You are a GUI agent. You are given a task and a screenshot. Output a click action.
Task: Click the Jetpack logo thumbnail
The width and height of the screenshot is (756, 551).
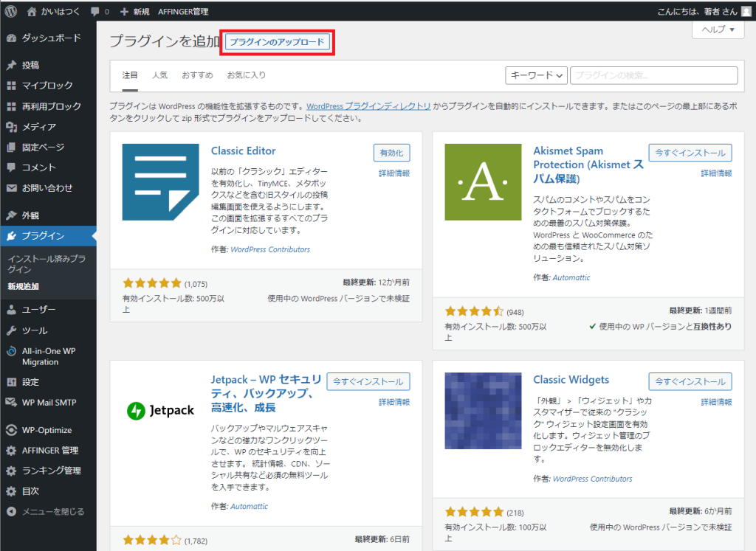coord(160,411)
